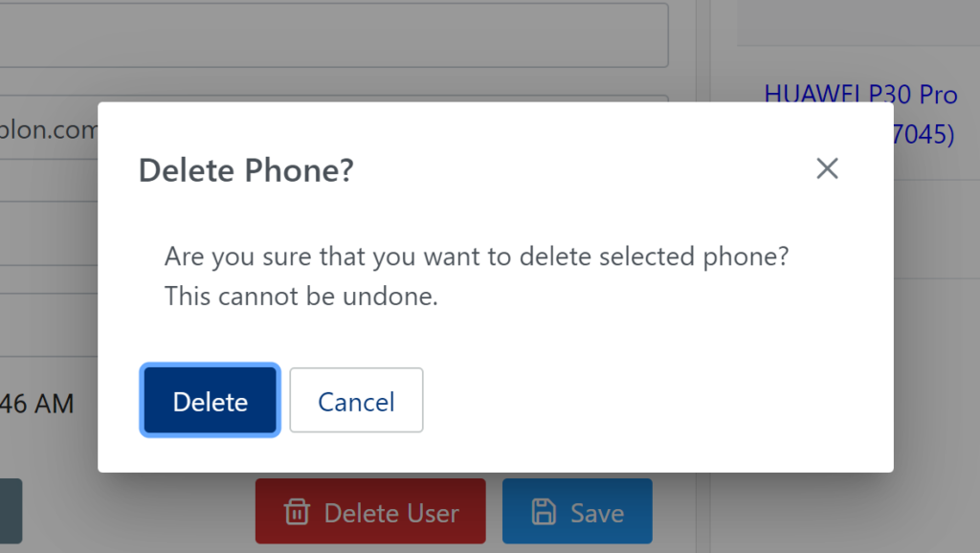This screenshot has width=980, height=553.
Task: Confirm deletion with the Delete button
Action: (x=211, y=402)
